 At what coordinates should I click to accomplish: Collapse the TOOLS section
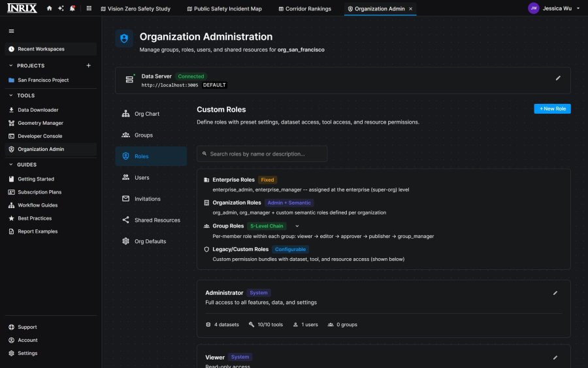[11, 95]
